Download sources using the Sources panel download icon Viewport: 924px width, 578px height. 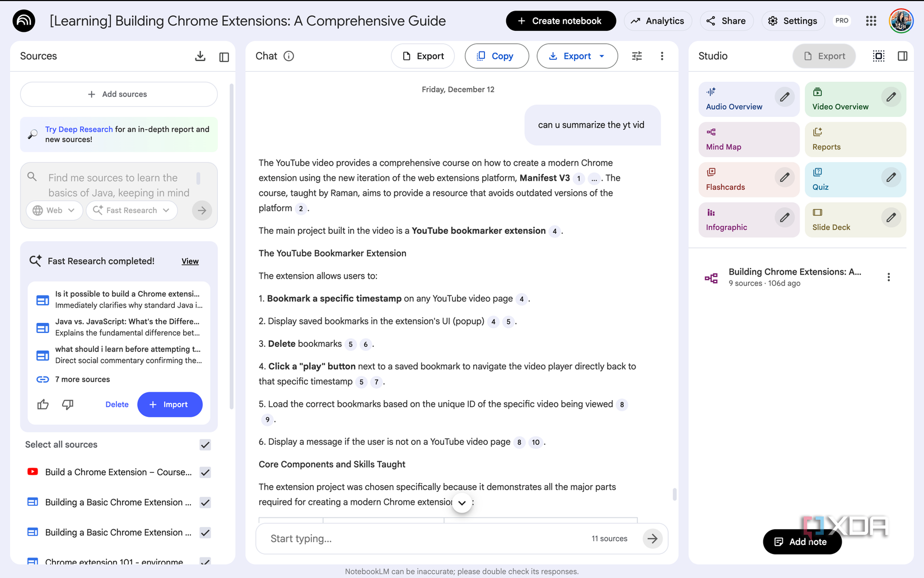point(200,56)
